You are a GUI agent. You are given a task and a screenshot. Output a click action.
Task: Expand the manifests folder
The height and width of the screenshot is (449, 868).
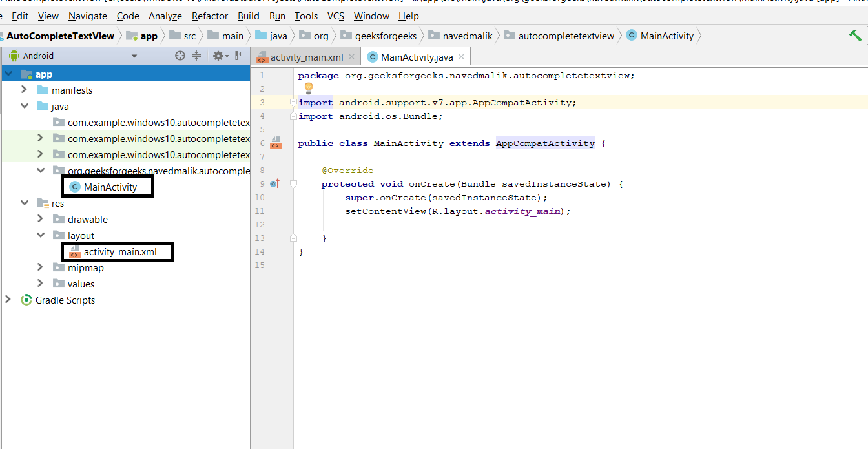[24, 90]
